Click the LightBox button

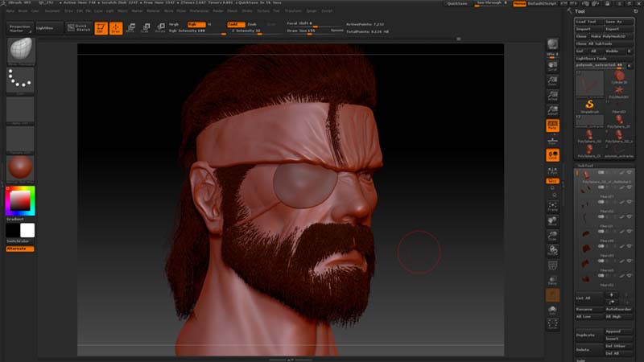pyautogui.click(x=48, y=28)
